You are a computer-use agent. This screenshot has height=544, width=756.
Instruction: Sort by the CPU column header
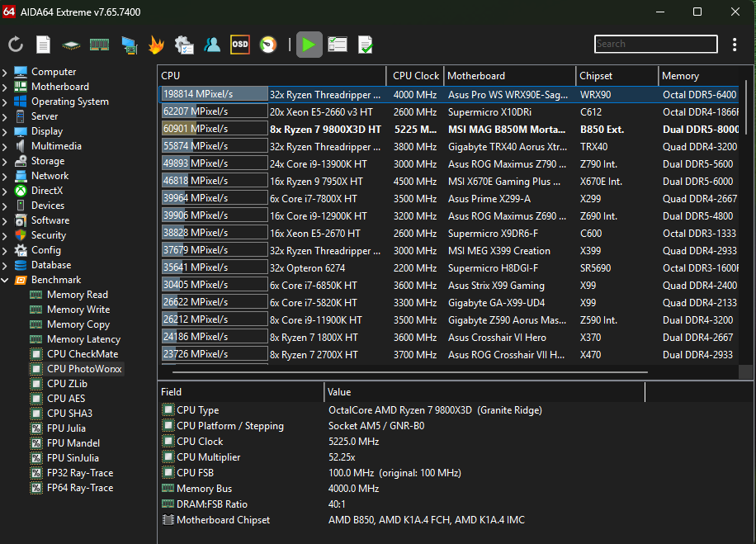click(272, 76)
